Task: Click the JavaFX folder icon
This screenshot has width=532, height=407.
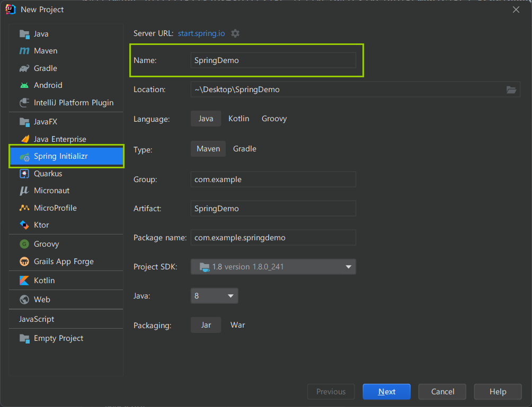Action: tap(24, 122)
